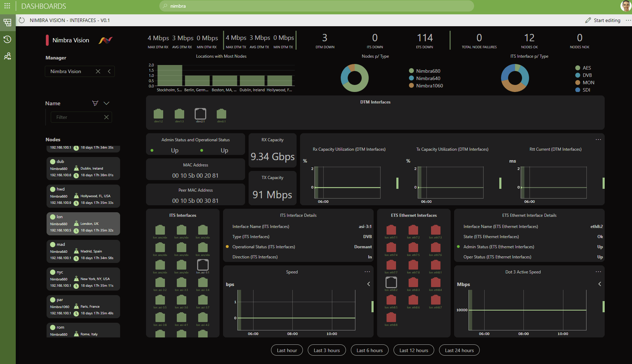
Task: Select the lon asi-3:4 ITS interface
Action: (x=203, y=283)
